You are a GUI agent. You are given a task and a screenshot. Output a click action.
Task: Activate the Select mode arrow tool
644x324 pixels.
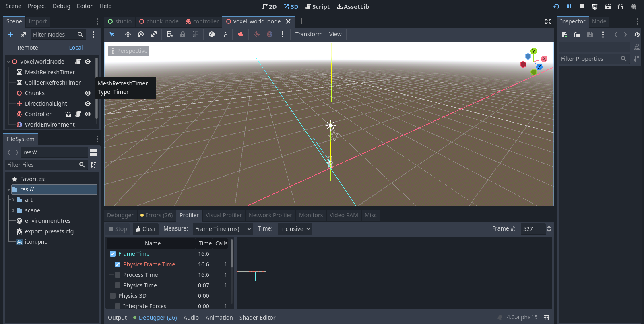click(x=112, y=34)
